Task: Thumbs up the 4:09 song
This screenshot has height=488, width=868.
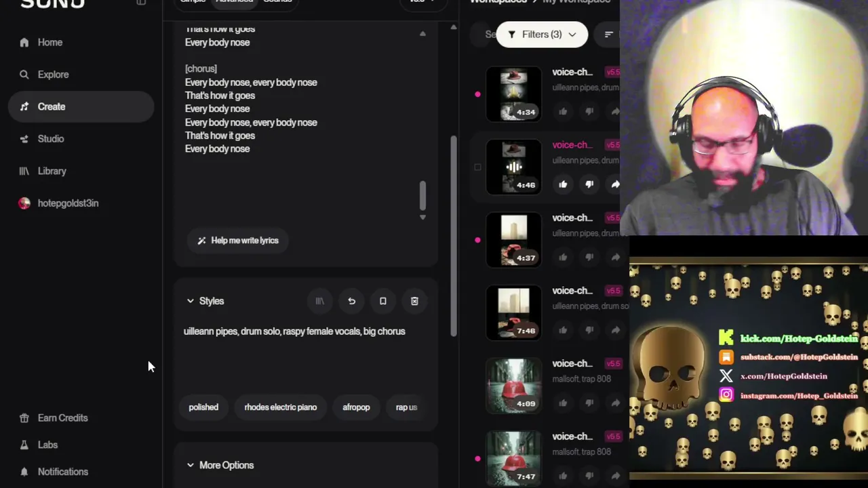Action: (x=563, y=403)
